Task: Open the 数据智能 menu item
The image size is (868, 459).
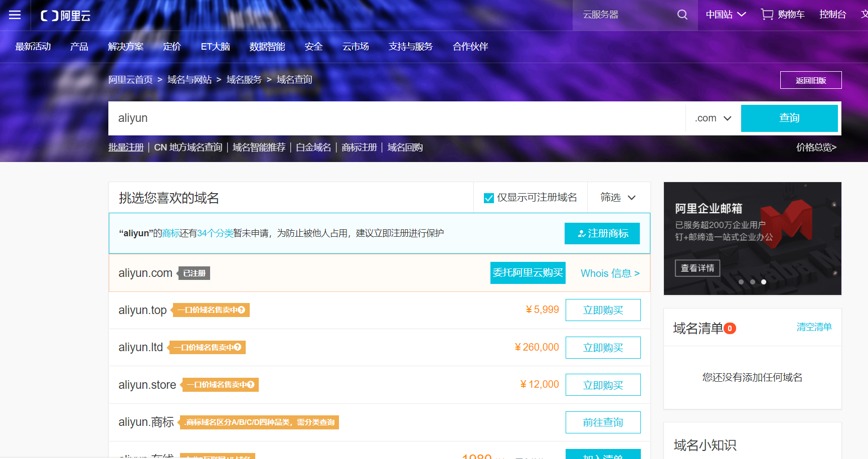Action: pos(267,47)
